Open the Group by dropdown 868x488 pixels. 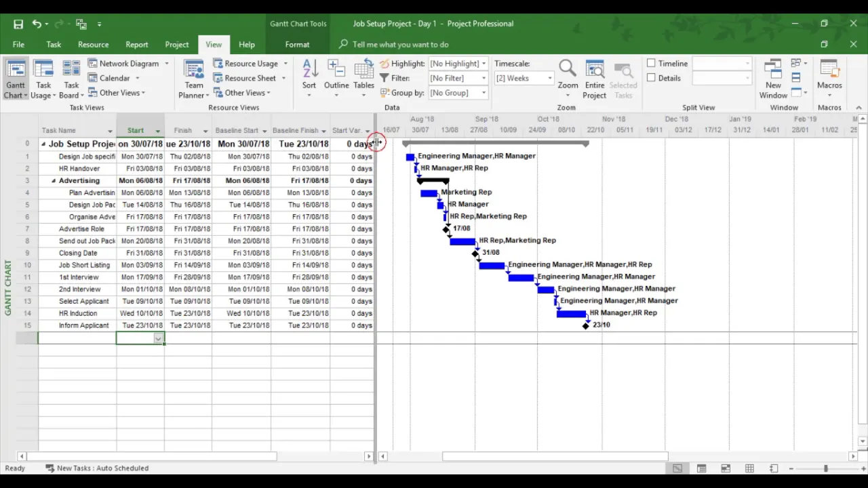(484, 93)
